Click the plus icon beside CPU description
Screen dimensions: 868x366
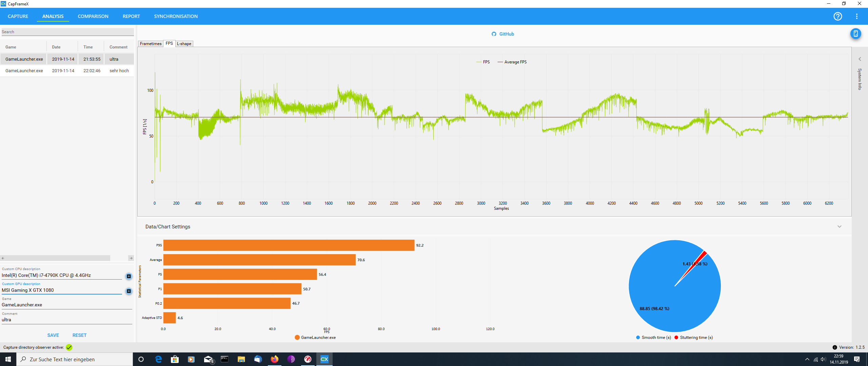[x=129, y=276]
